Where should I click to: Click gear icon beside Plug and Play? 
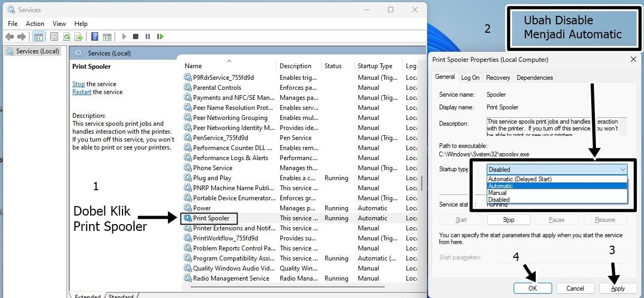click(x=187, y=178)
